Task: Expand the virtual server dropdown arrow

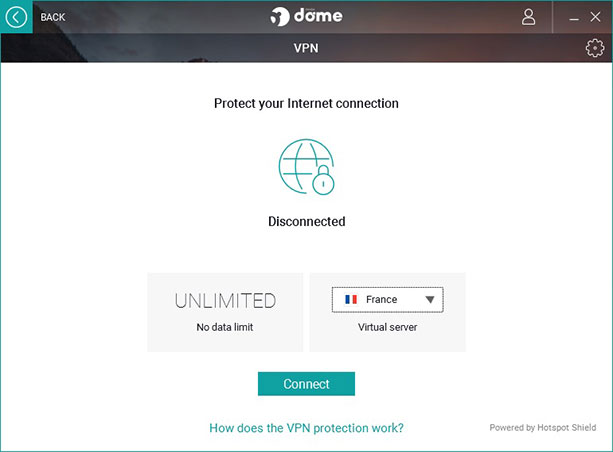Action: (x=430, y=300)
